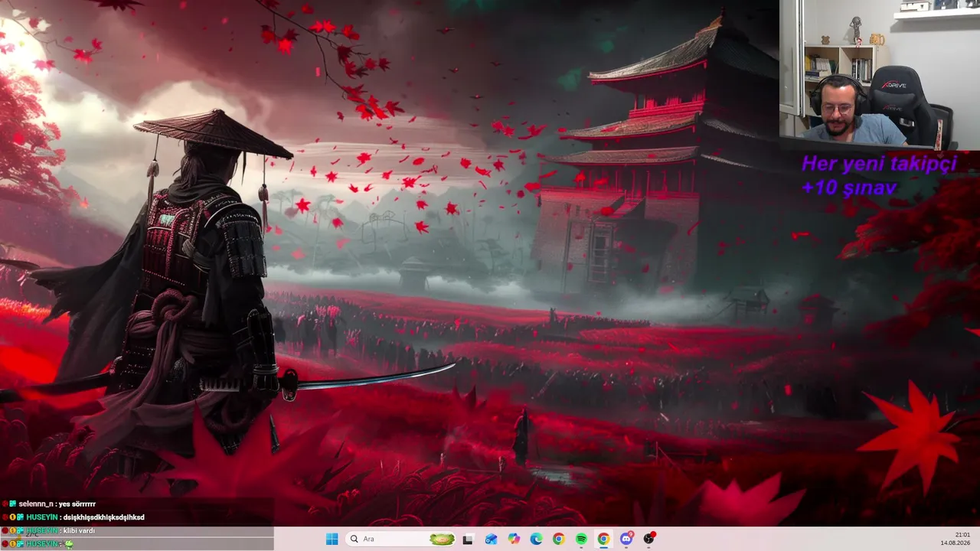Open Copilot from the taskbar

[513, 539]
